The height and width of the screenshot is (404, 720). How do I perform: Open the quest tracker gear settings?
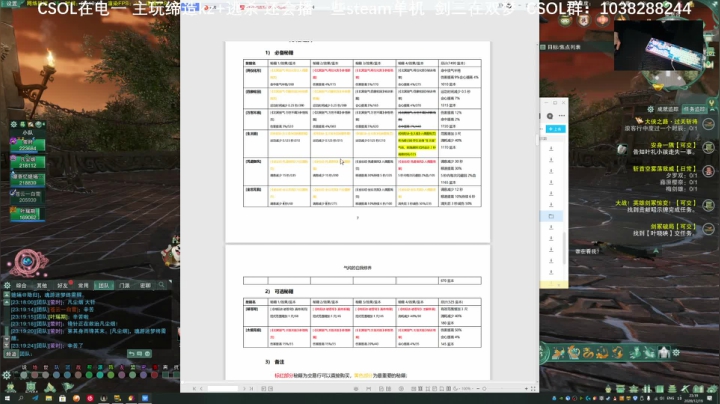click(x=650, y=109)
